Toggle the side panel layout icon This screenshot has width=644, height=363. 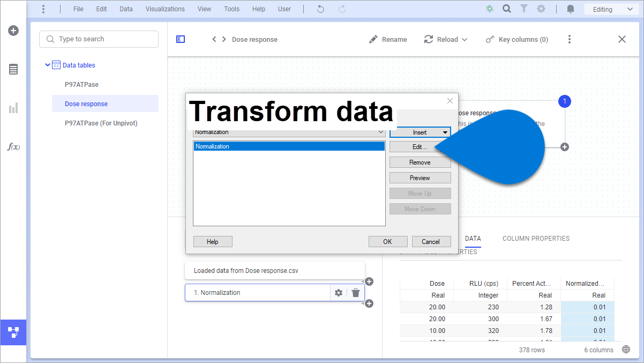[x=181, y=39]
